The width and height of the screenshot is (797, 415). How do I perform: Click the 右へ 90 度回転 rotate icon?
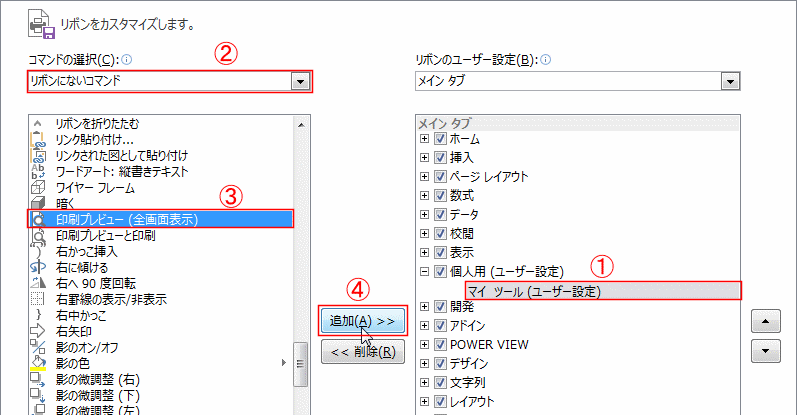pyautogui.click(x=38, y=283)
